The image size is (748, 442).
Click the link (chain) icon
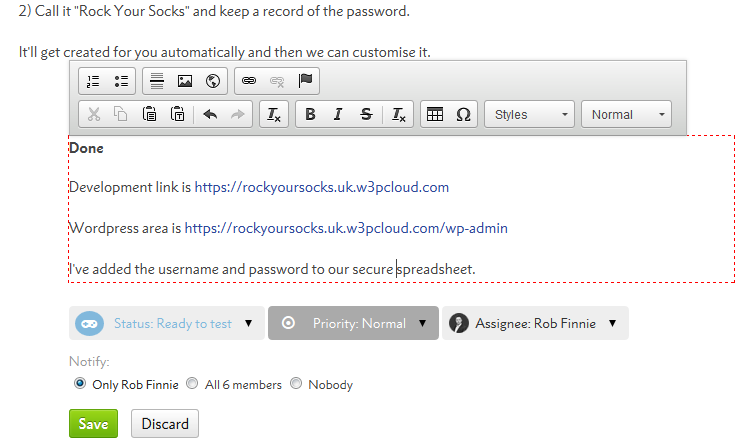point(249,81)
